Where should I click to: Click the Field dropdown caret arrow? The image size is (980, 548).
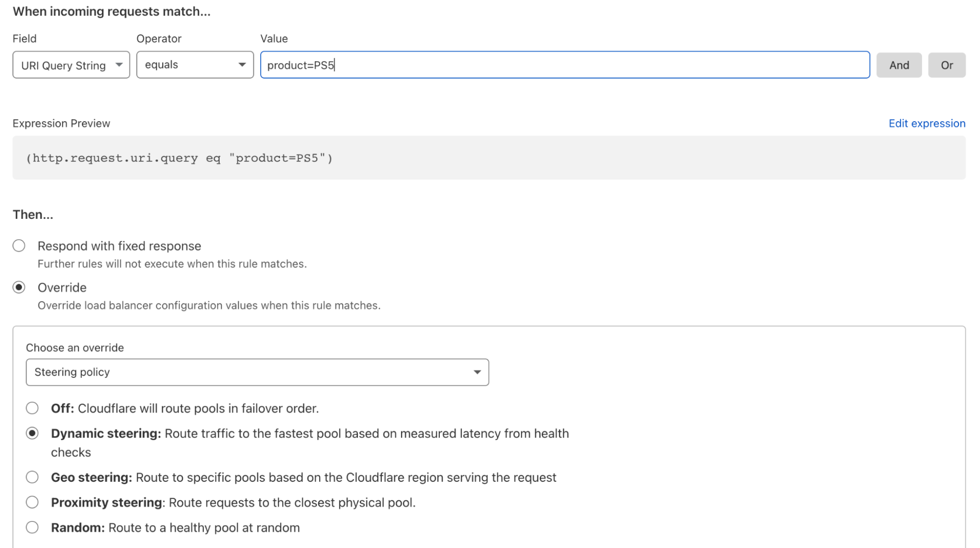coord(119,65)
